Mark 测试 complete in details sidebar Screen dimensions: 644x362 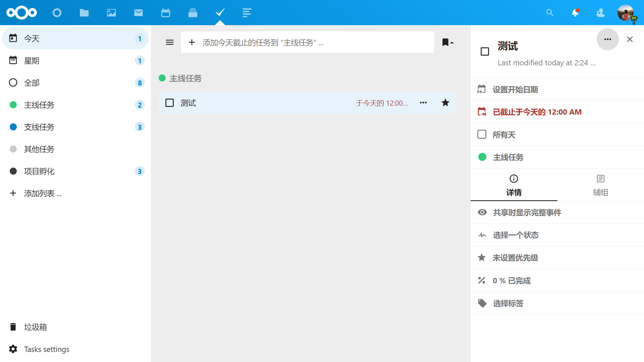(x=485, y=52)
